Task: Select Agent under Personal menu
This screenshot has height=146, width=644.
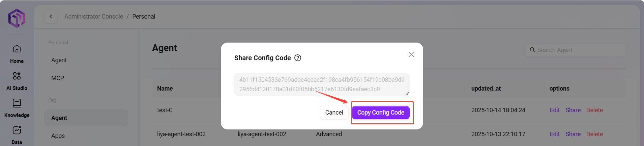Action: pyautogui.click(x=59, y=60)
